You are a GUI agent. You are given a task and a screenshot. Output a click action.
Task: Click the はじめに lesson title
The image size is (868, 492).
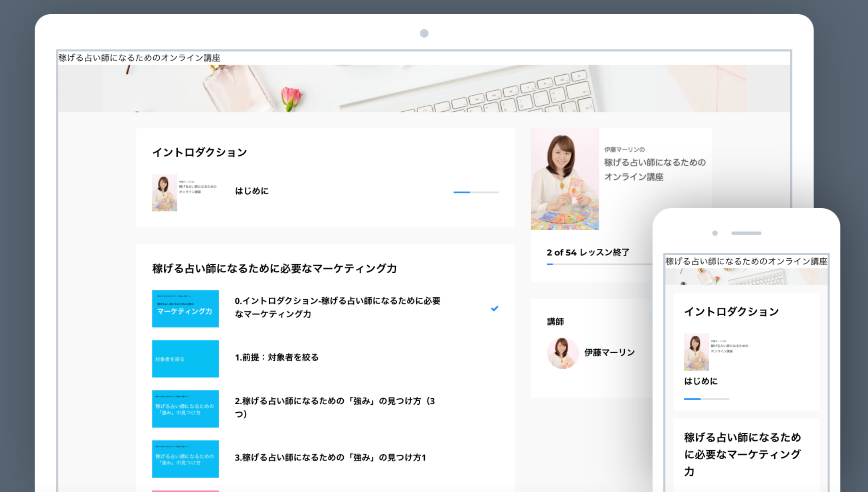point(251,191)
